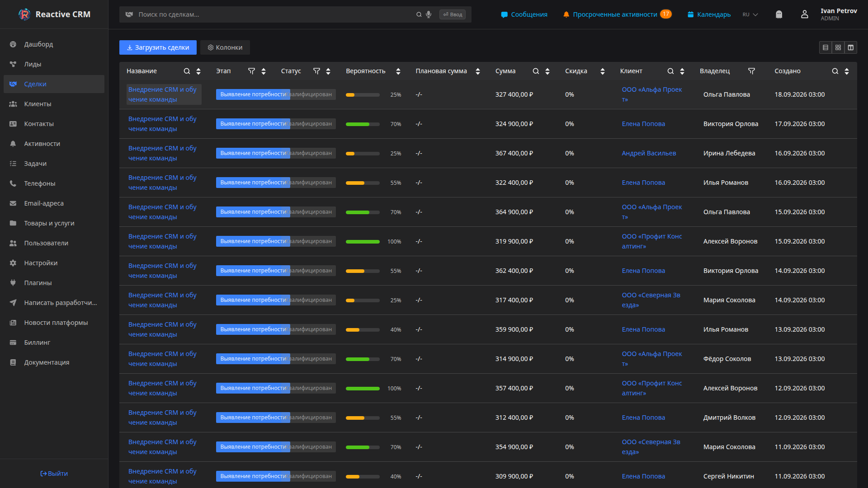Open Настройки in the sidebar
This screenshot has height=488, width=868.
coord(54,263)
